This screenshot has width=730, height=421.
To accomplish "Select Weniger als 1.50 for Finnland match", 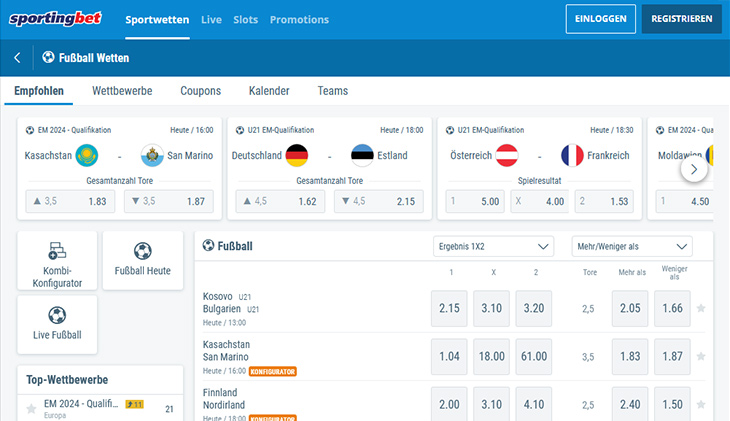I will [672, 404].
